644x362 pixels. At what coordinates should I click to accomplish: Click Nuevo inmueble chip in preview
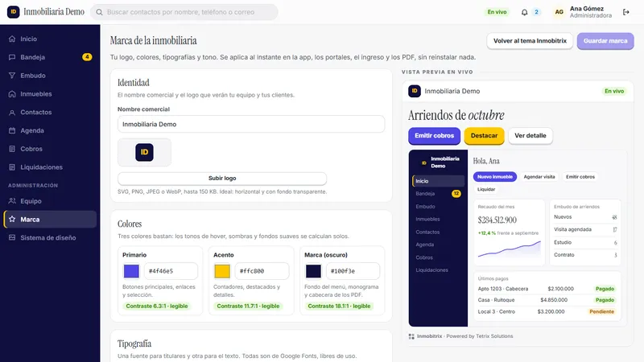coord(495,177)
